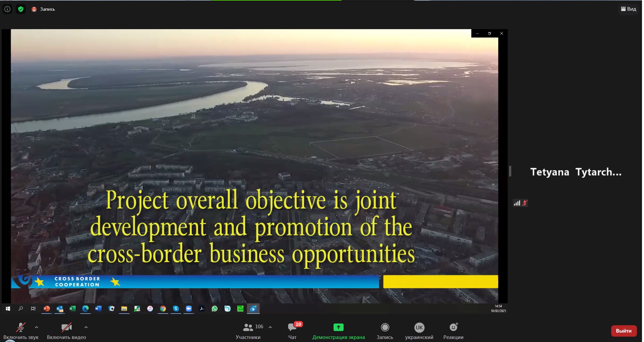Open украинский interpretation language selector
This screenshot has width=644, height=342.
coord(419,331)
